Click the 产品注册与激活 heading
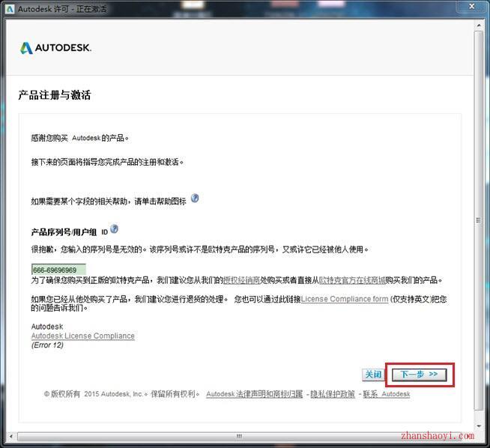 (x=55, y=95)
